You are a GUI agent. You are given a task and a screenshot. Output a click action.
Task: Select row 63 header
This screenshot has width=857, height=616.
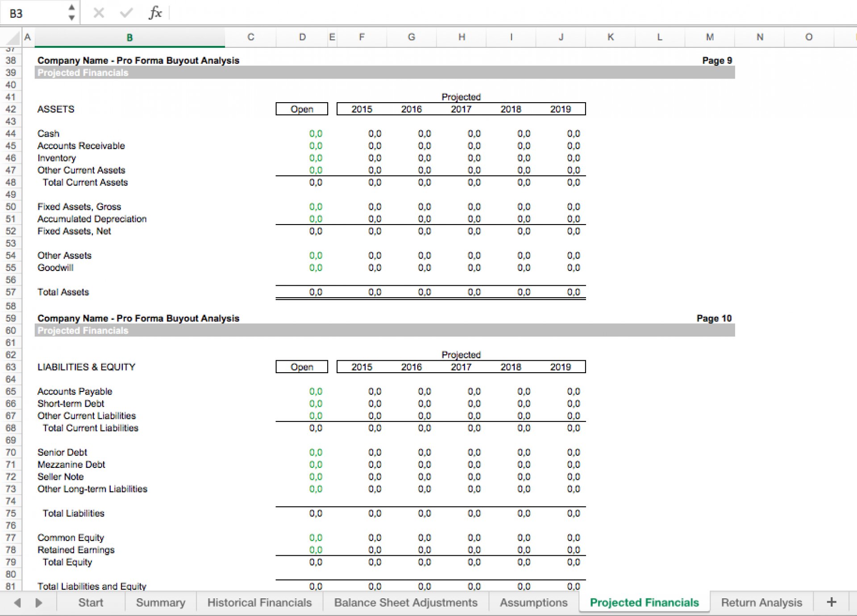pos(11,367)
